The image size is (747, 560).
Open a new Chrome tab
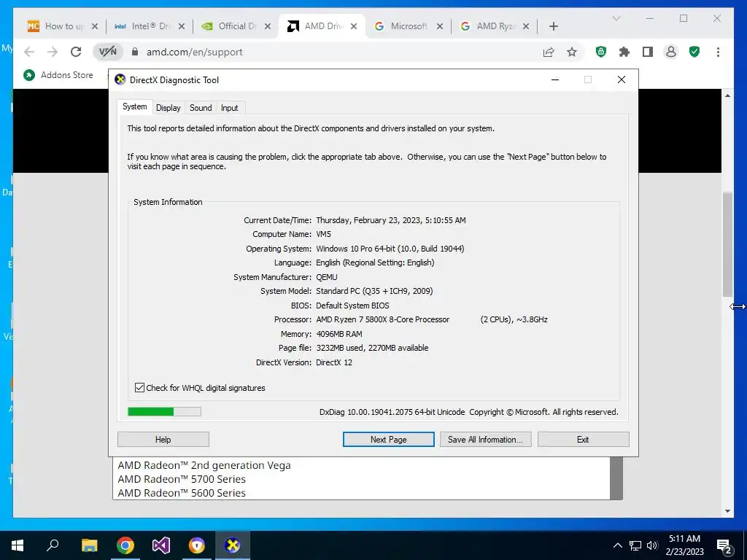pyautogui.click(x=553, y=26)
